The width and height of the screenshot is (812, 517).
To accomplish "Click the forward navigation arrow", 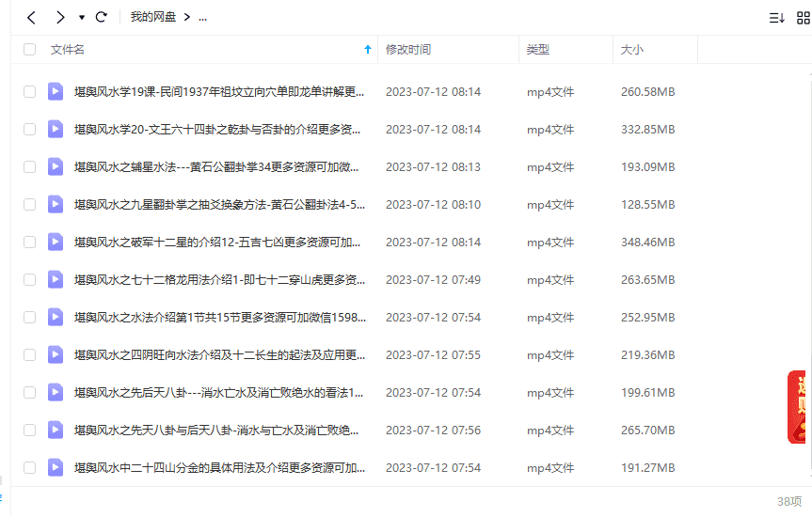I will coord(60,17).
